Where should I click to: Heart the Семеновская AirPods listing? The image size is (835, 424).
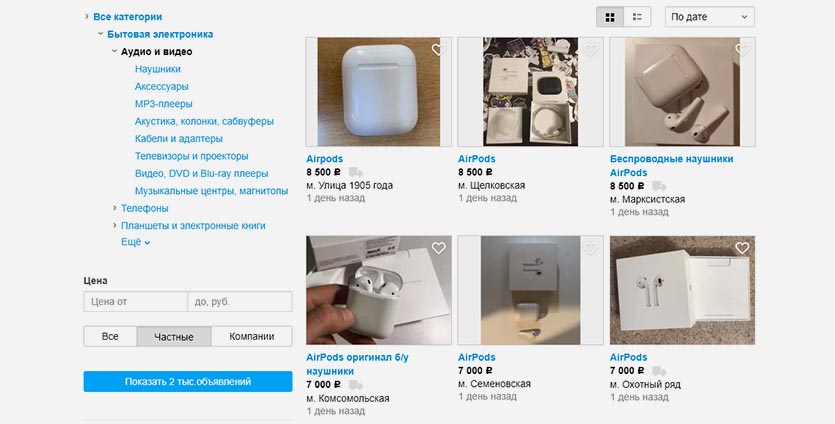(x=590, y=248)
